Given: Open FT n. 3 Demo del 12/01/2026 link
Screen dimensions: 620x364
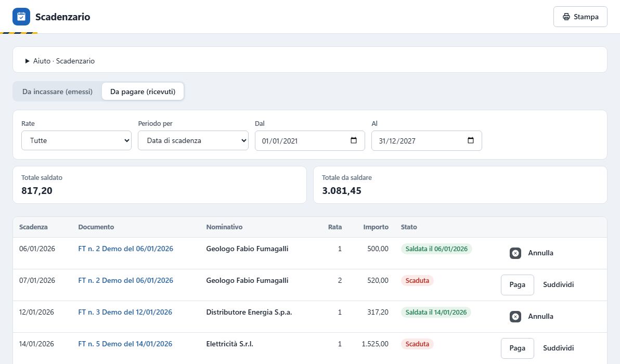Looking at the screenshot, I should click(x=125, y=312).
